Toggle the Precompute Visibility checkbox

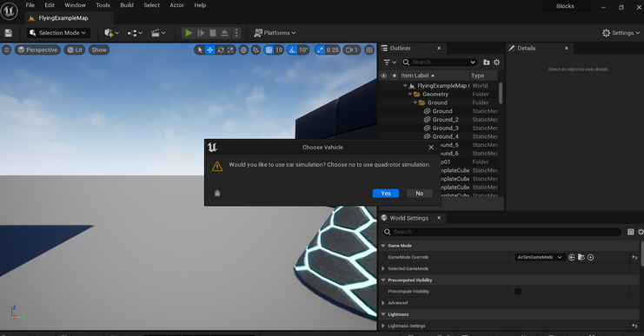click(518, 291)
